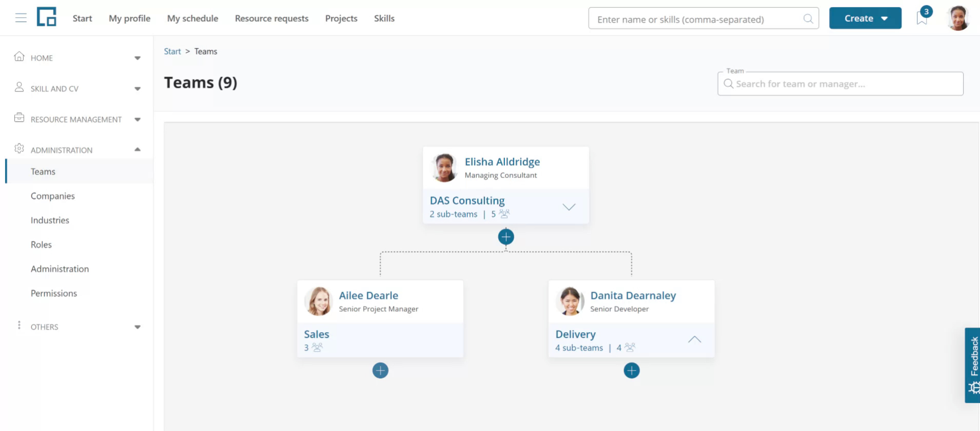The height and width of the screenshot is (431, 980).
Task: Add sub-team under Delivery plus button
Action: point(631,370)
